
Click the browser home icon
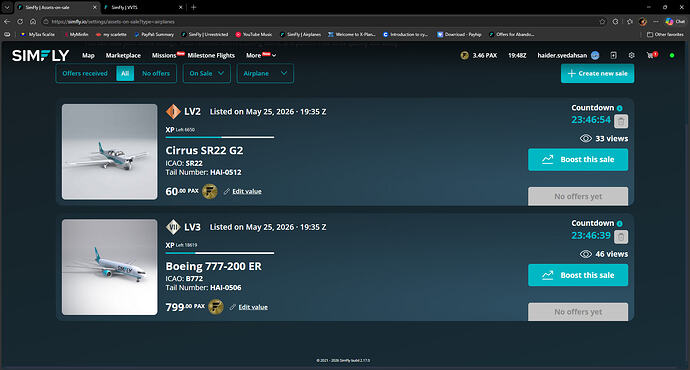point(33,22)
